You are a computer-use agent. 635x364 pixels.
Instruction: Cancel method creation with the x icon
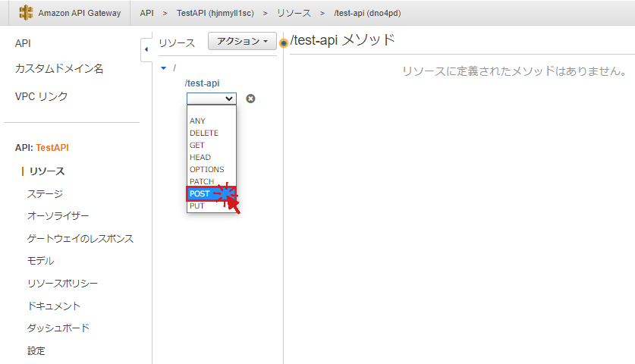[250, 99]
